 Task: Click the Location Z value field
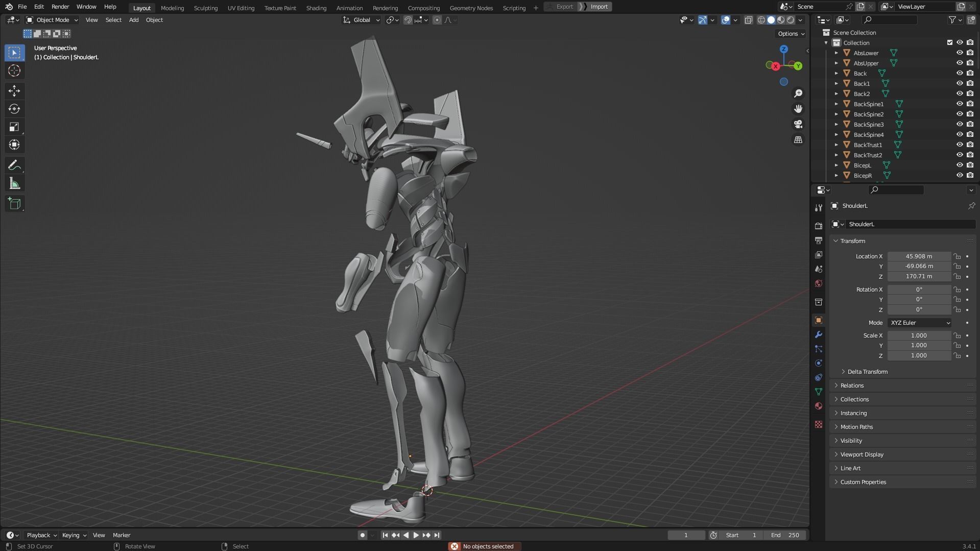coord(919,276)
